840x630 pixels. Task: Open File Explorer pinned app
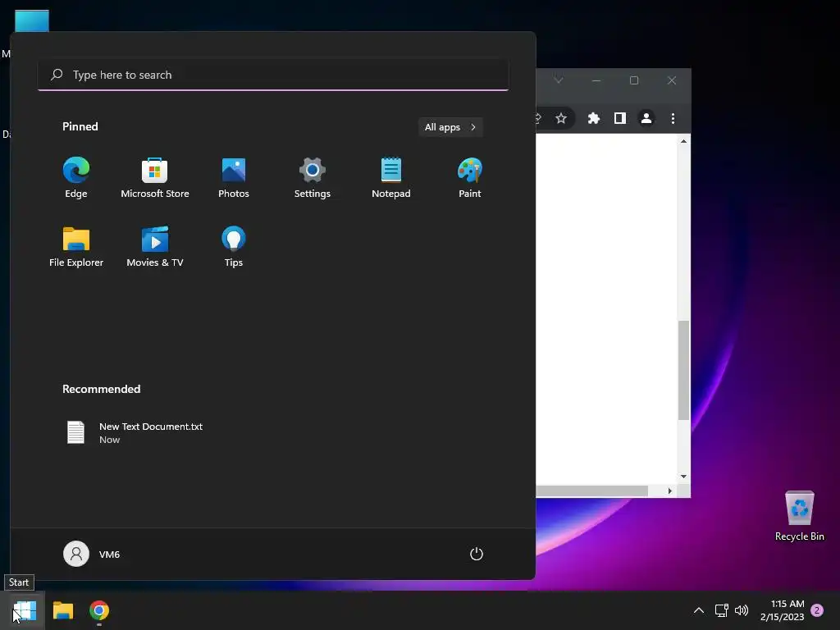click(76, 247)
